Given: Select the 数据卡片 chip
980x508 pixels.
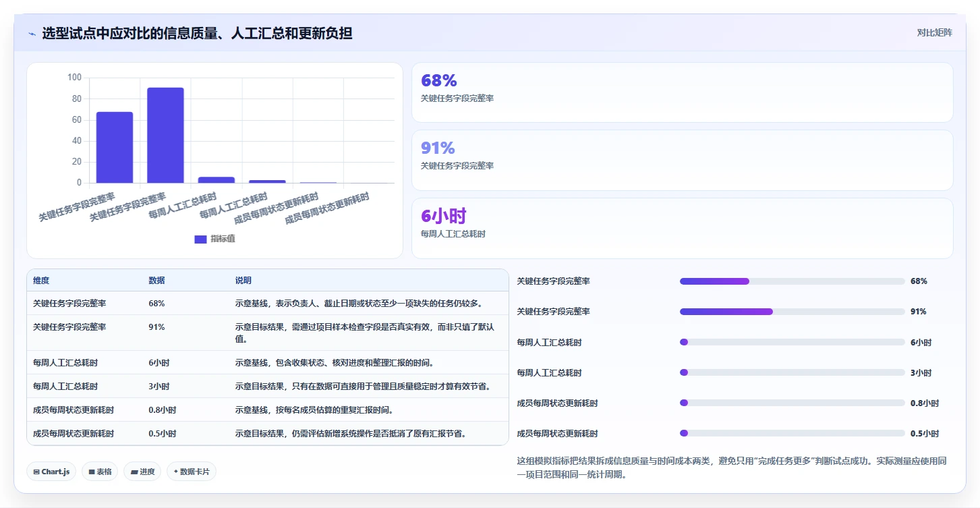Looking at the screenshot, I should [x=192, y=472].
